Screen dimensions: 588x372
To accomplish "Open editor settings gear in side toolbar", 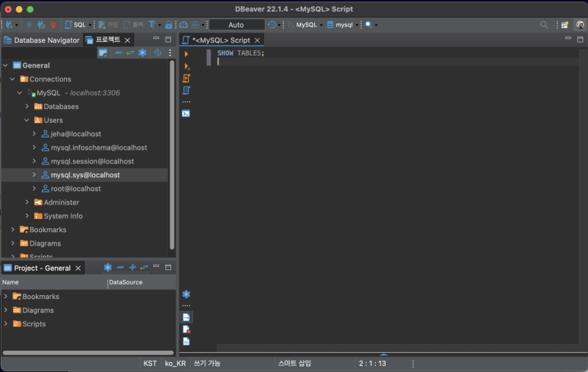I will pyautogui.click(x=186, y=294).
